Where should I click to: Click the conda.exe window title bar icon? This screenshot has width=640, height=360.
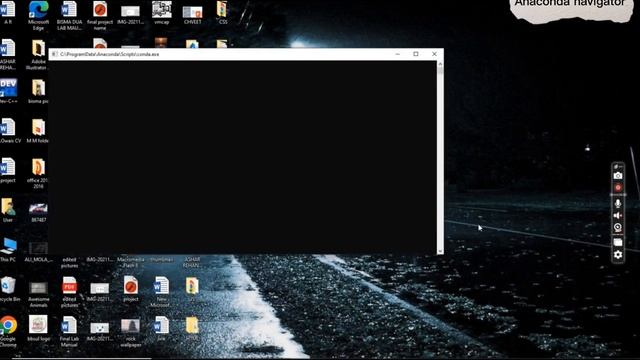pos(55,54)
